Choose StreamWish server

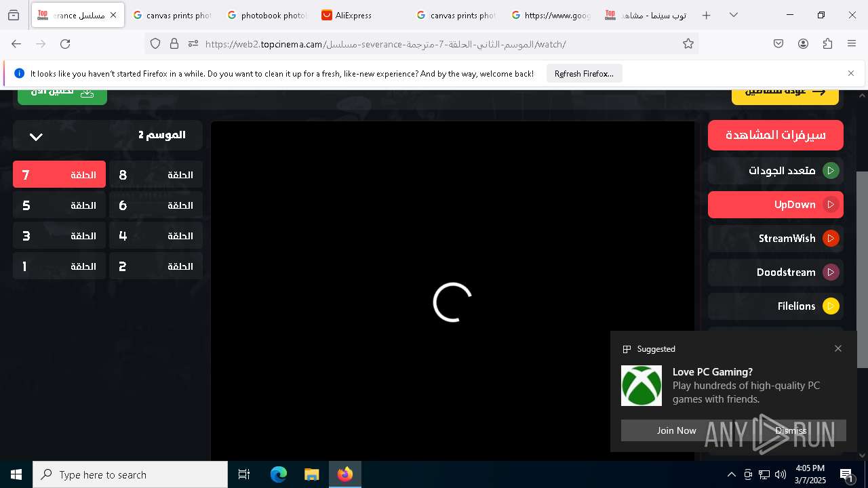click(776, 239)
